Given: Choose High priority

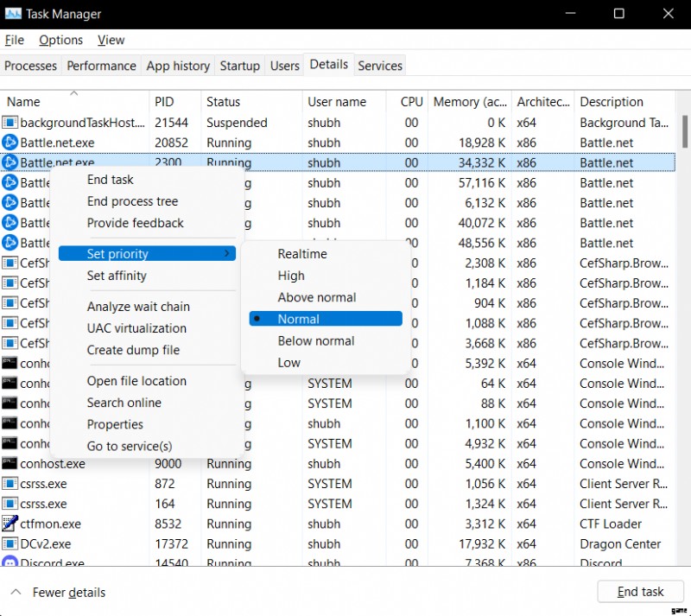Looking at the screenshot, I should [x=326, y=276].
